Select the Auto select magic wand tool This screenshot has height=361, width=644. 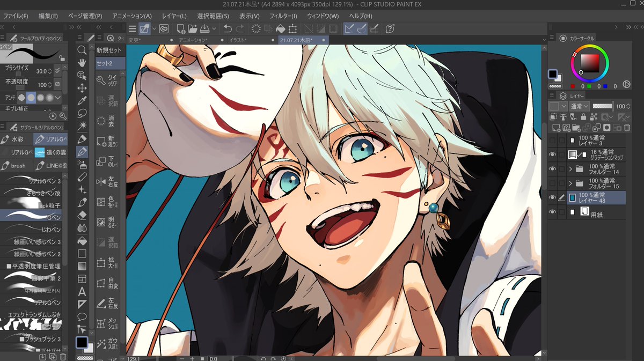click(82, 126)
